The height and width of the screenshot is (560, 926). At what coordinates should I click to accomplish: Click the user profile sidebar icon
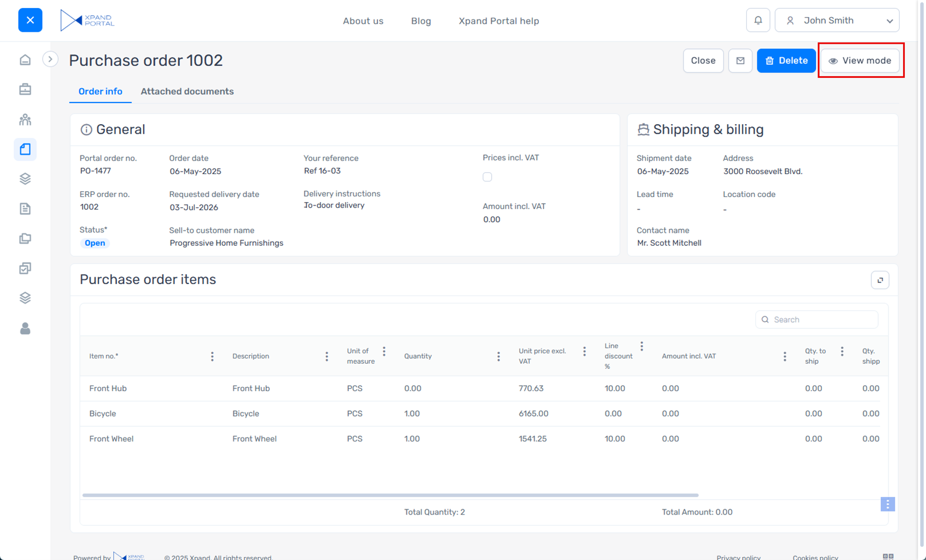[x=25, y=328]
